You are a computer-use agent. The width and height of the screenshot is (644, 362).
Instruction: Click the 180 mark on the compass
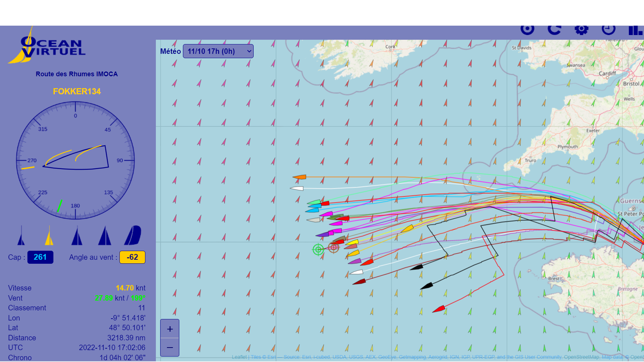point(75,206)
